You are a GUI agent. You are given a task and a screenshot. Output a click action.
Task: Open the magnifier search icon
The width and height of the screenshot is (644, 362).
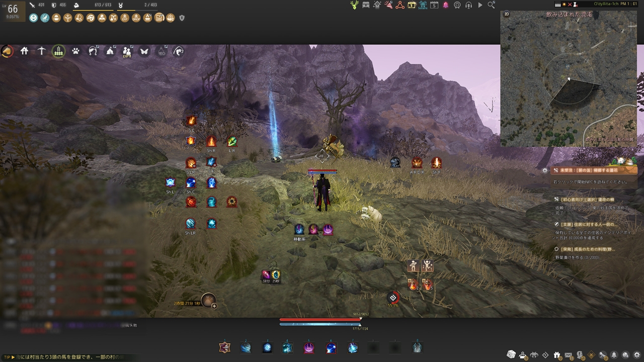click(x=491, y=5)
